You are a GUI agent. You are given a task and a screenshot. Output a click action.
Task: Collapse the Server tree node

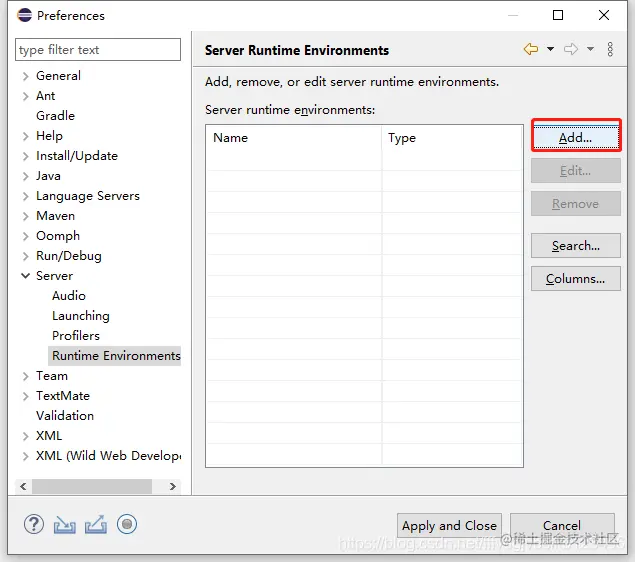26,276
